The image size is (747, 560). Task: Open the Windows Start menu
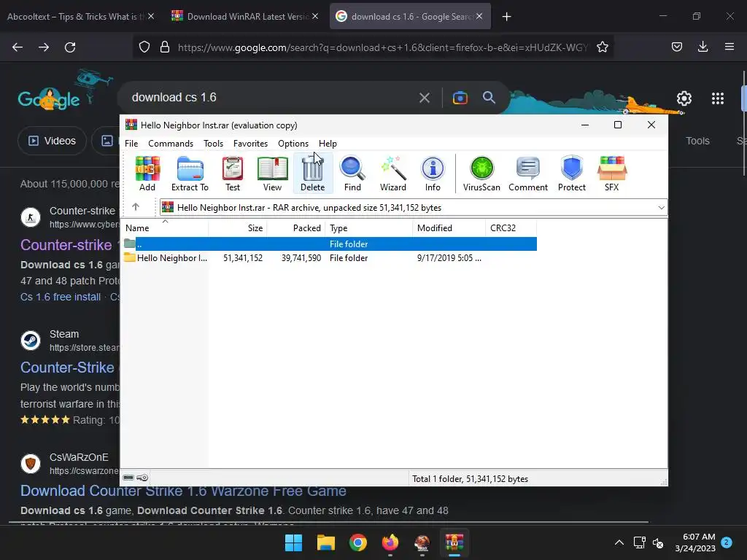coord(293,542)
